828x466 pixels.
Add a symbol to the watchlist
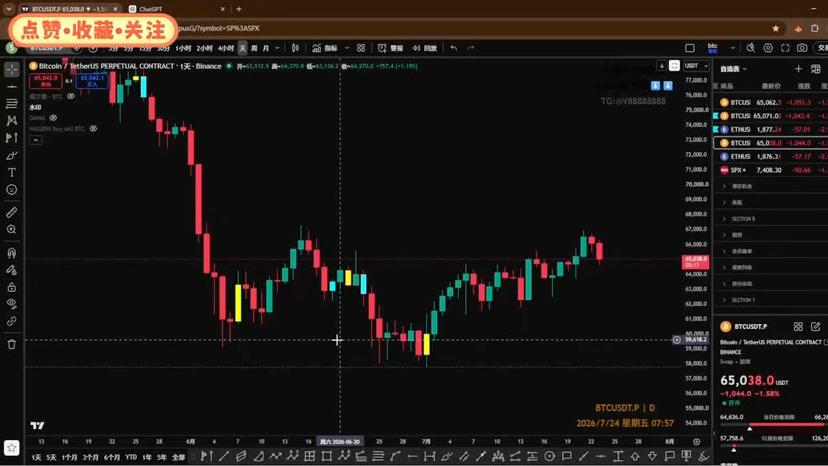pyautogui.click(x=798, y=69)
